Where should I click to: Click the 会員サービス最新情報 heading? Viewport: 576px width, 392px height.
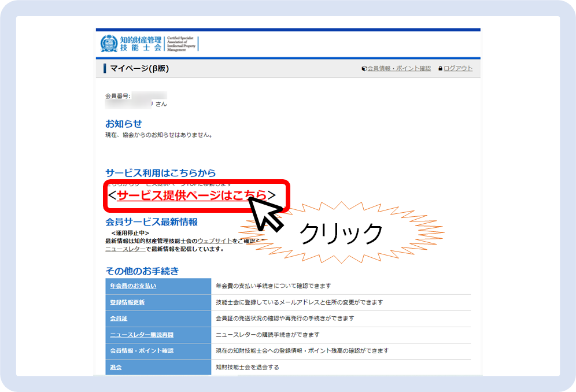[x=151, y=222]
